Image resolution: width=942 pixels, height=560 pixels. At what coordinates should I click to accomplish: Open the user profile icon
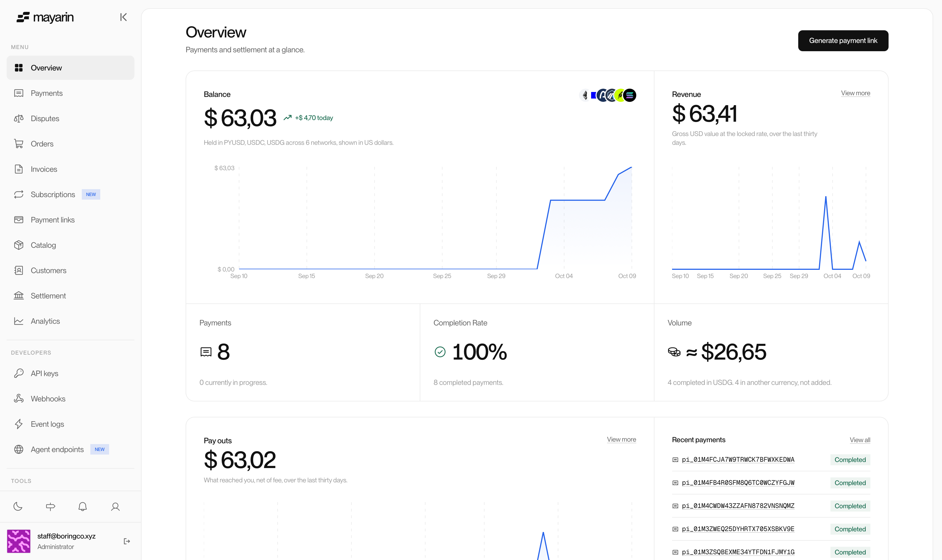(x=115, y=506)
